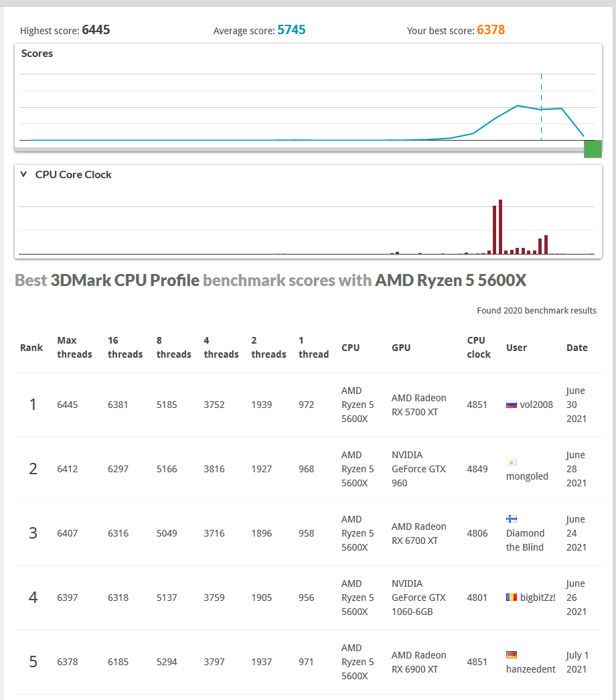Viewport: 616px width, 700px height.
Task: Click the CPU column header
Action: click(350, 348)
